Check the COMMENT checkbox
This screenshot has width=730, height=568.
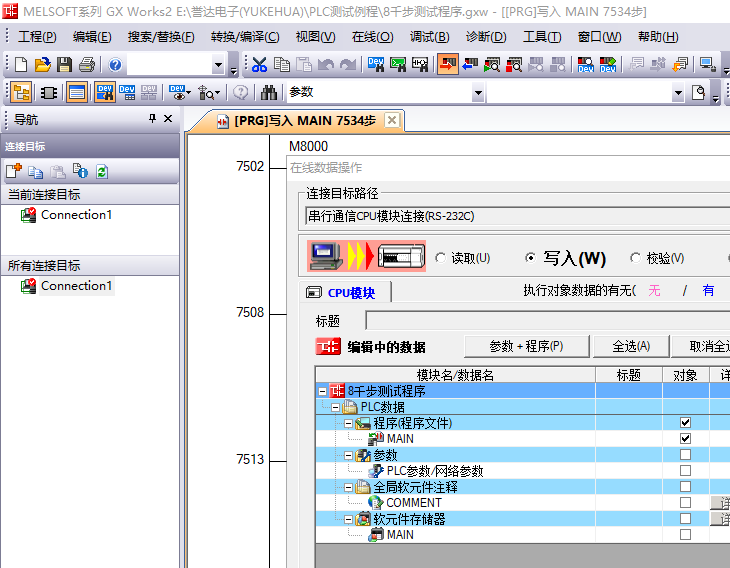685,503
